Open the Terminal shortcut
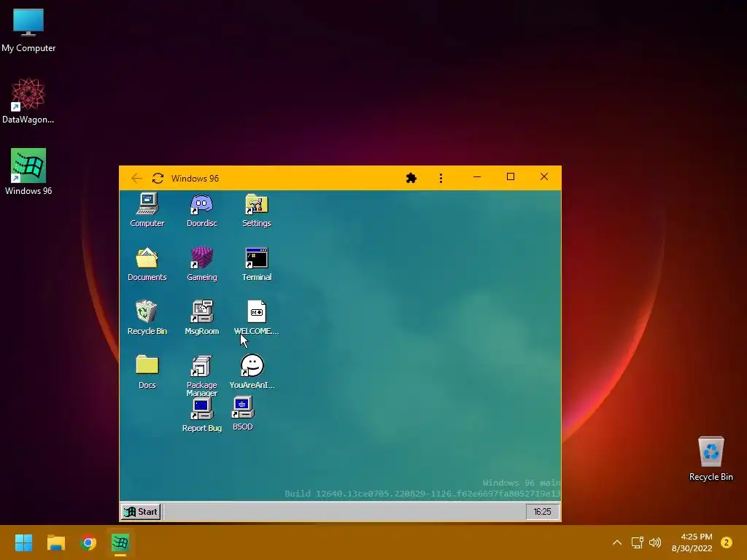747x560 pixels. (x=256, y=264)
